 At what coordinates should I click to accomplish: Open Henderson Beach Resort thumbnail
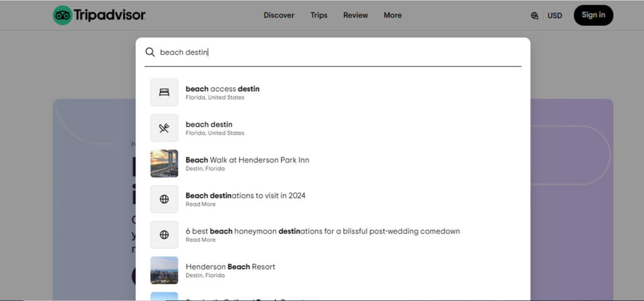pyautogui.click(x=164, y=270)
